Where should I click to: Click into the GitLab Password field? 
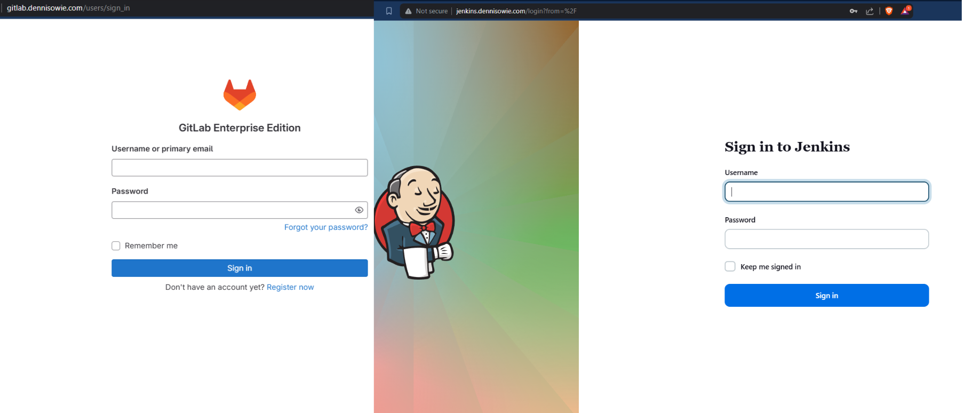pos(232,210)
